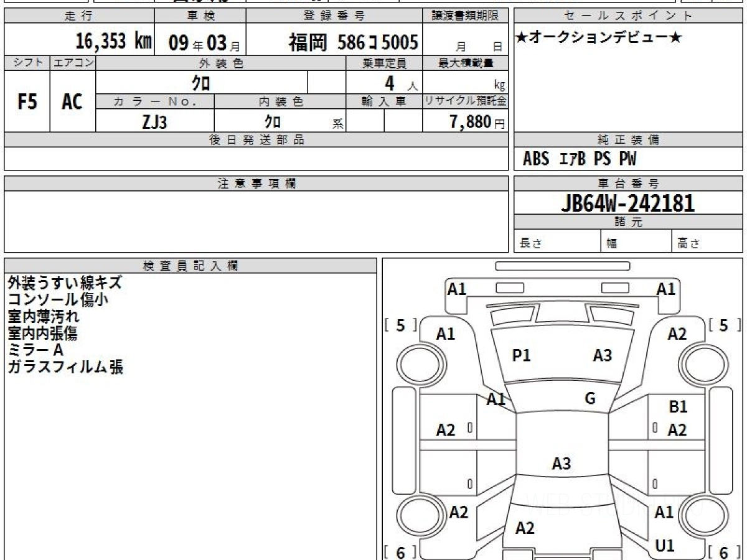747x560 pixels.
Task: Click the 高さ dimension label
Action: [x=688, y=244]
